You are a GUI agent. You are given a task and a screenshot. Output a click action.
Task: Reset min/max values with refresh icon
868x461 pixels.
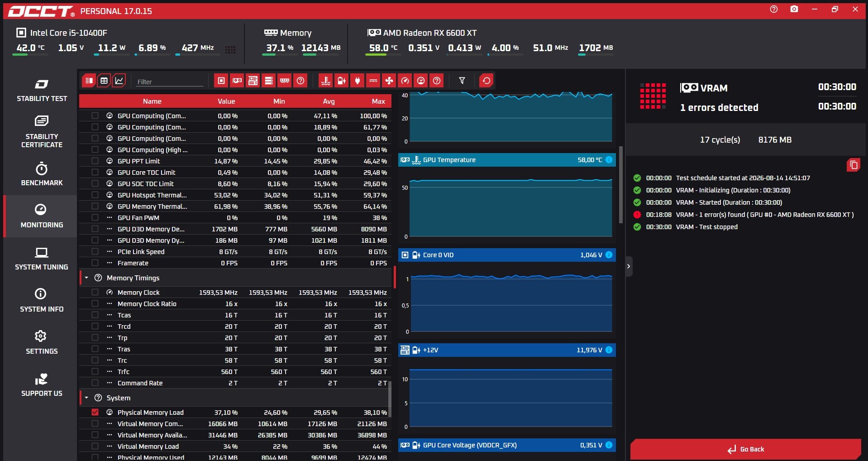tap(486, 81)
